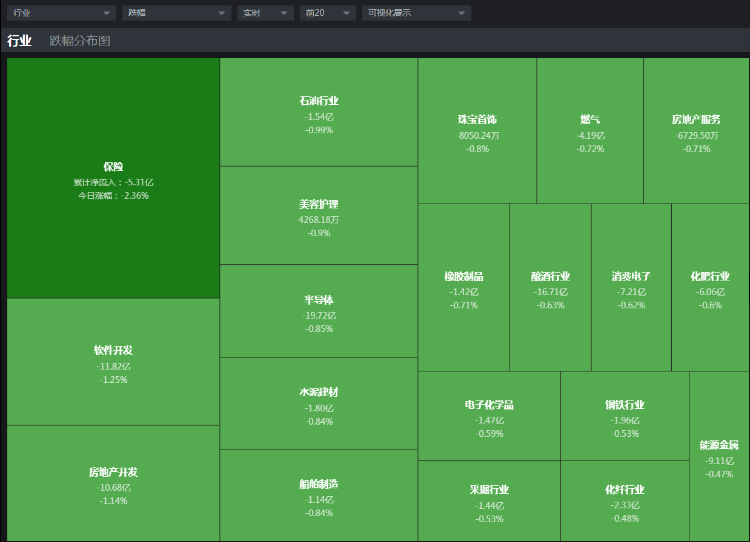Select the 保险 treemap block

point(113,178)
